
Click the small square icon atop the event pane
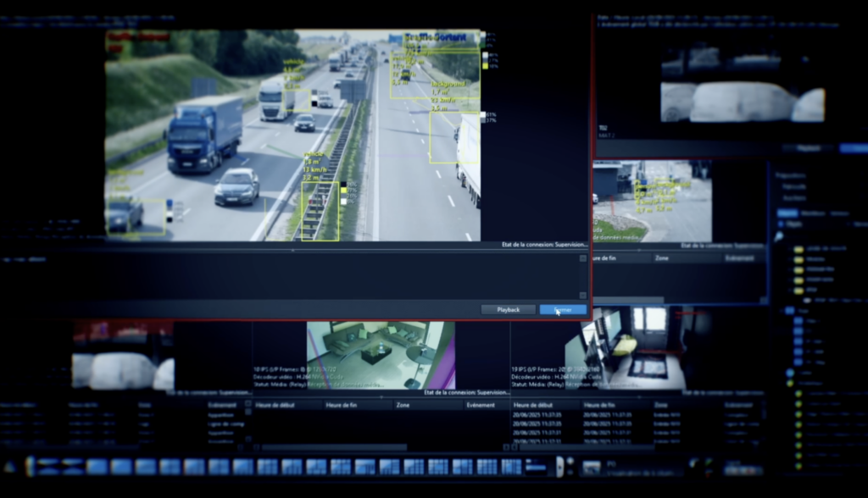pyautogui.click(x=582, y=258)
